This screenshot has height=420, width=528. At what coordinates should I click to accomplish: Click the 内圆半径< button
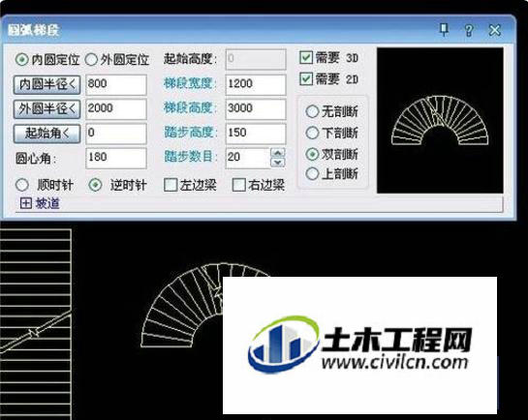pos(47,84)
